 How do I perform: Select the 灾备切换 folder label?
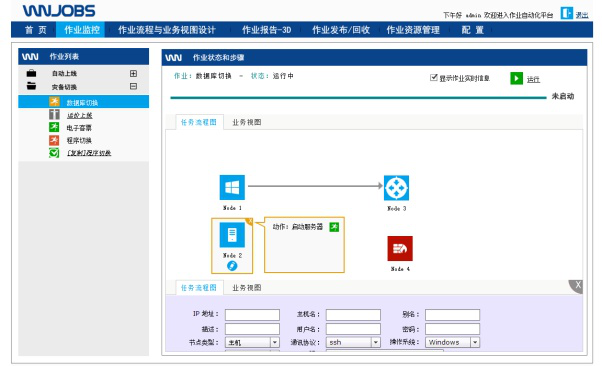point(64,87)
